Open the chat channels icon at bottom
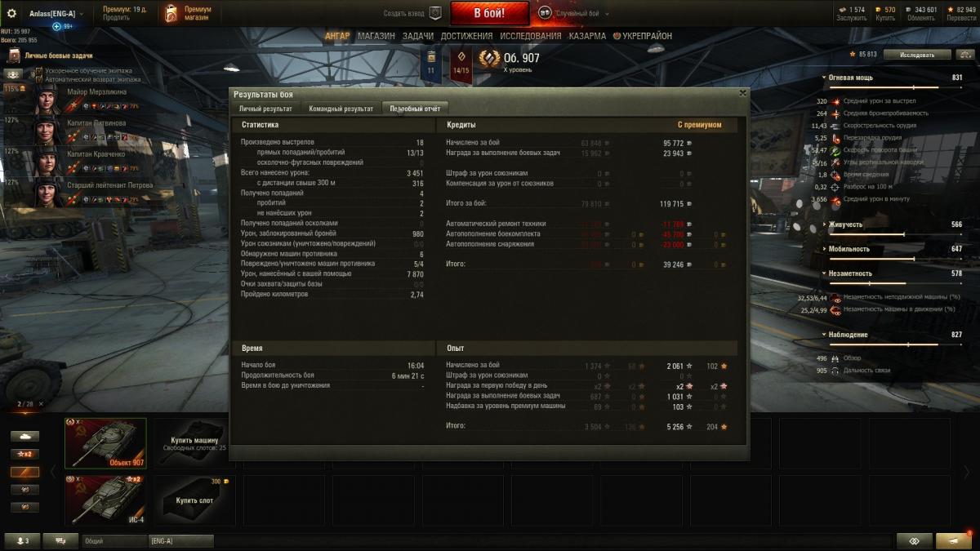The image size is (980, 551). 60,540
